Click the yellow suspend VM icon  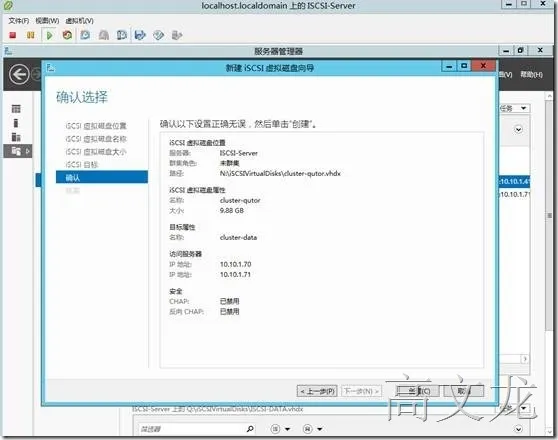[31, 35]
